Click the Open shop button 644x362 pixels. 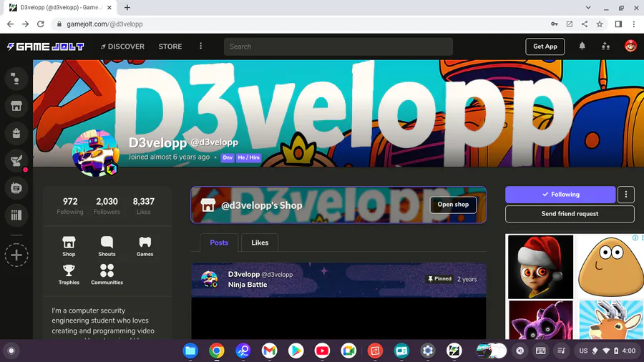pos(453,205)
